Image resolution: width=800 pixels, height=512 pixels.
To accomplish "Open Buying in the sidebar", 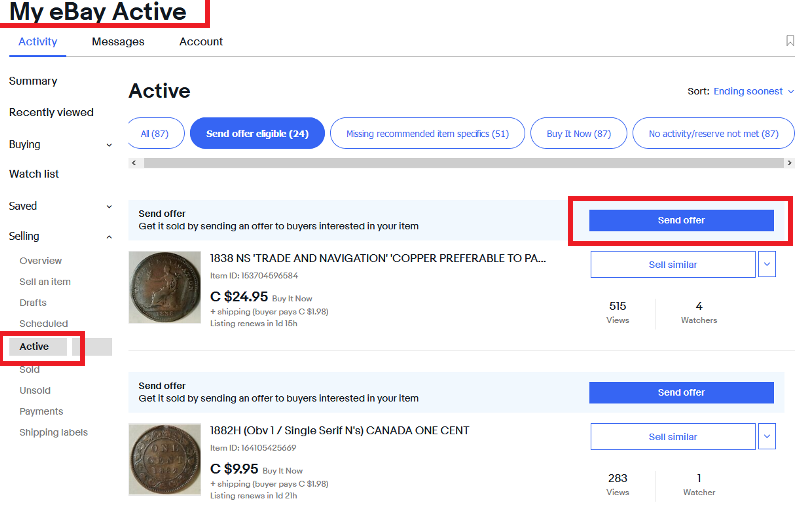I will tap(24, 144).
